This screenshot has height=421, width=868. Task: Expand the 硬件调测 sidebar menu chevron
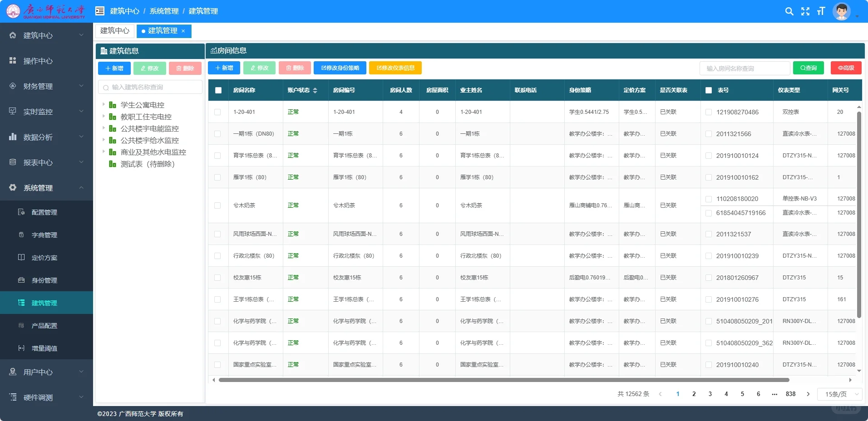(81, 397)
